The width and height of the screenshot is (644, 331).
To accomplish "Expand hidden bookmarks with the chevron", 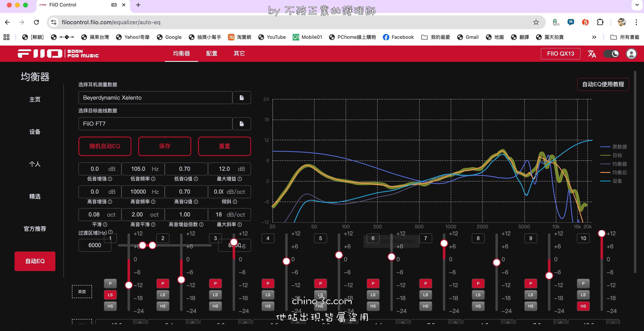I will point(594,37).
